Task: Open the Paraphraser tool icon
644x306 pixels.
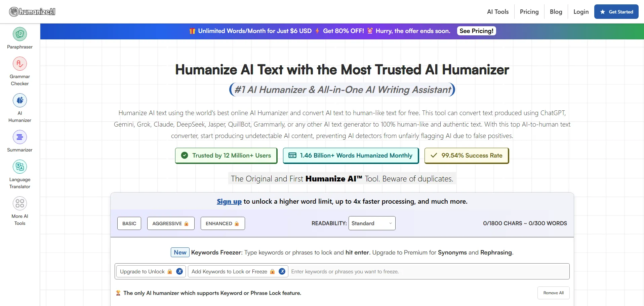Action: 20,34
